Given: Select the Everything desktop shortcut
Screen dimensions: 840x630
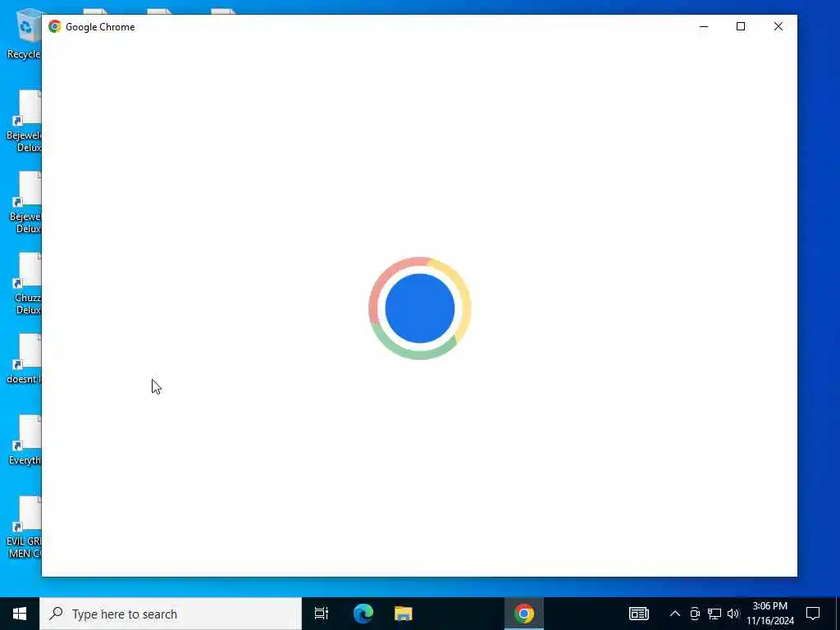Looking at the screenshot, I should point(23,441).
